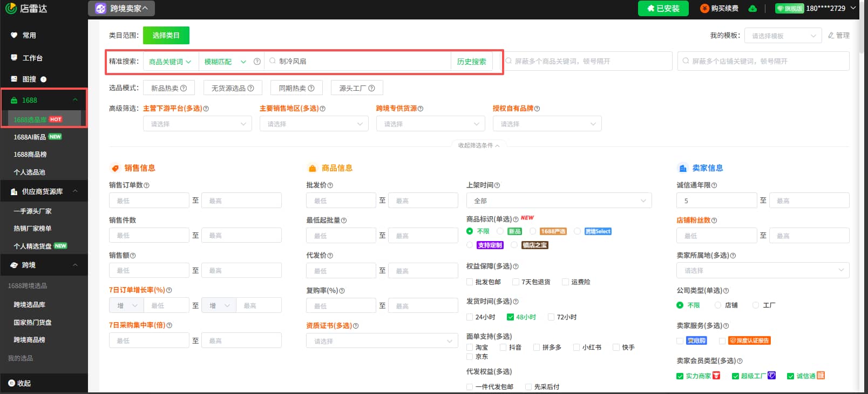The image size is (868, 394).
Task: Click the keyword search field with 制冷风扇
Action: pyautogui.click(x=358, y=62)
